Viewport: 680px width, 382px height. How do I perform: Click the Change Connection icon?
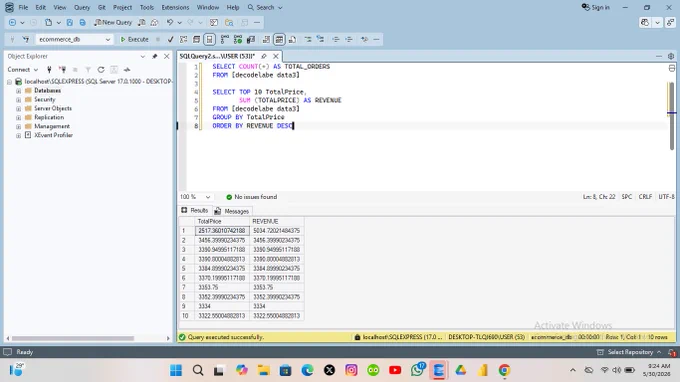(26, 39)
